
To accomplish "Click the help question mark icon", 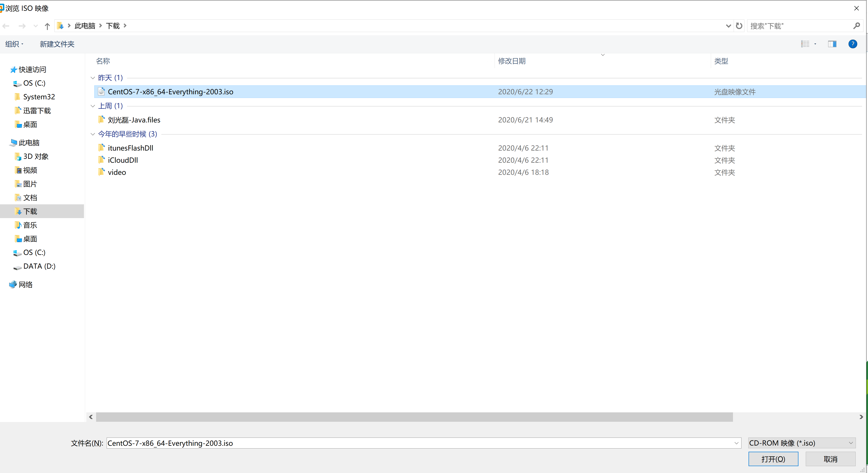I will click(852, 44).
